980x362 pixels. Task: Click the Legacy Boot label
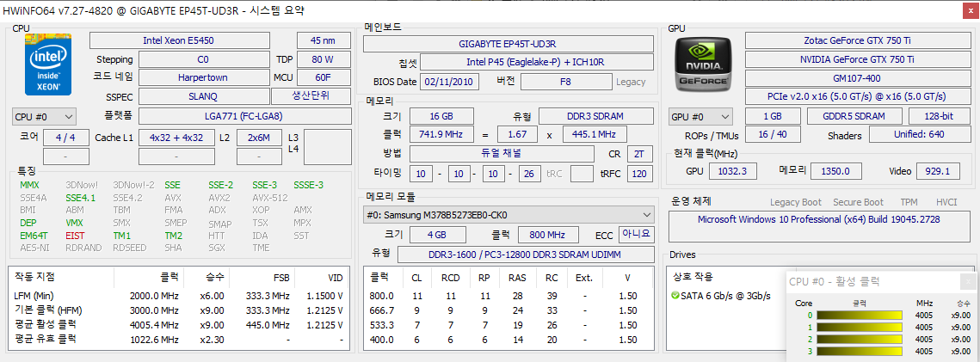[796, 202]
